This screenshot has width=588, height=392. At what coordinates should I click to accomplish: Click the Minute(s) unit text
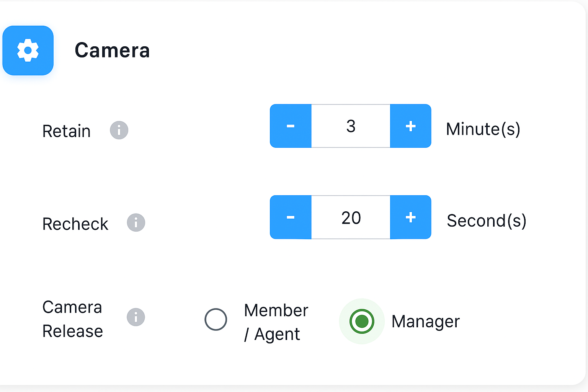(x=483, y=129)
